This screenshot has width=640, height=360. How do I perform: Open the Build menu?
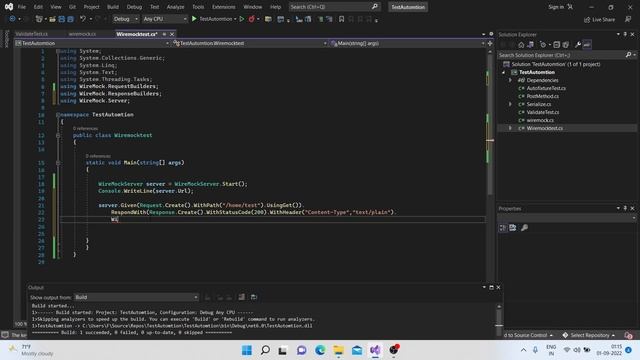coord(113,7)
